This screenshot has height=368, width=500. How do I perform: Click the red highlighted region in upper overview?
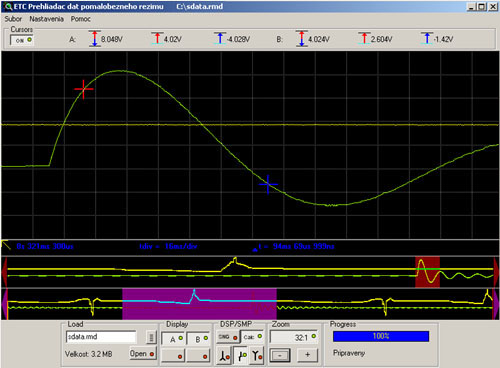[427, 272]
